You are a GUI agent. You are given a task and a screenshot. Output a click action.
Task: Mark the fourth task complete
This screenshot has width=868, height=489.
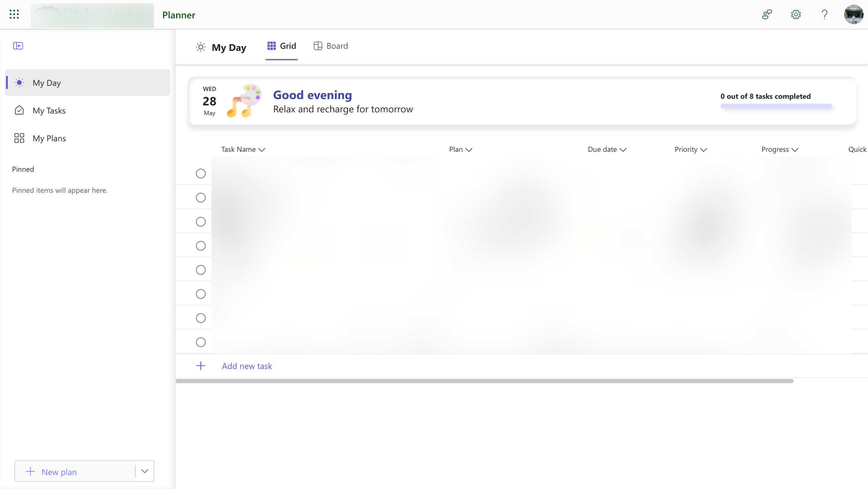201,246
